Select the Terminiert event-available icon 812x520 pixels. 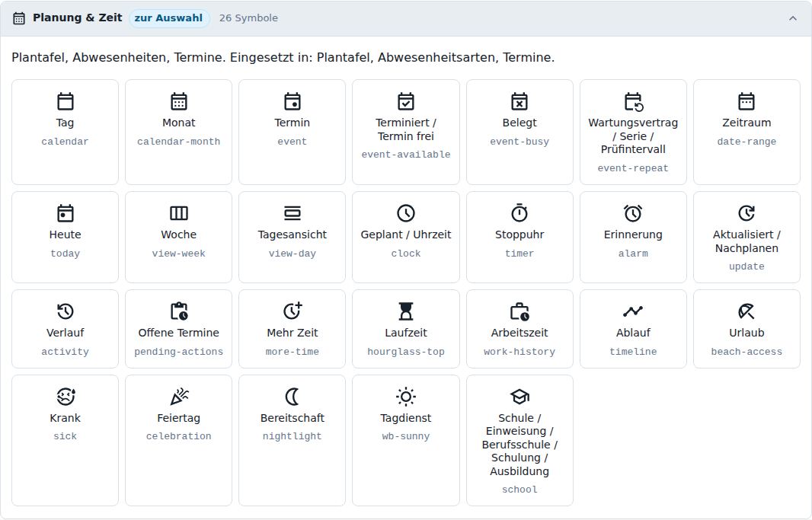click(x=406, y=101)
